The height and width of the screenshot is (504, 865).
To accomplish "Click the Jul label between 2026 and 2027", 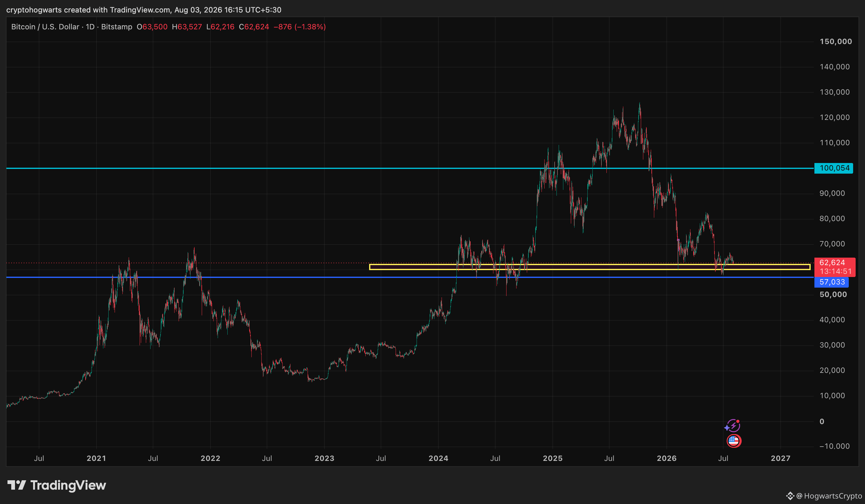I will pos(723,458).
